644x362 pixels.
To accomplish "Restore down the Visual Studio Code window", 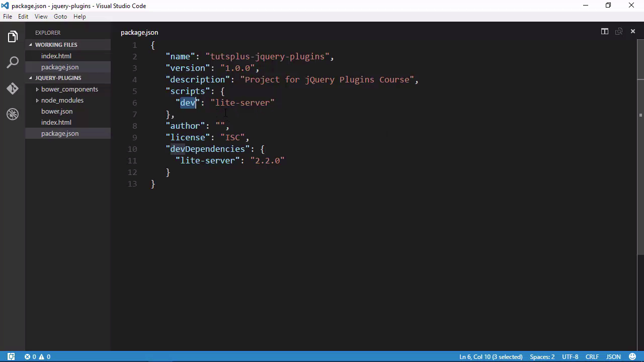I will click(608, 6).
